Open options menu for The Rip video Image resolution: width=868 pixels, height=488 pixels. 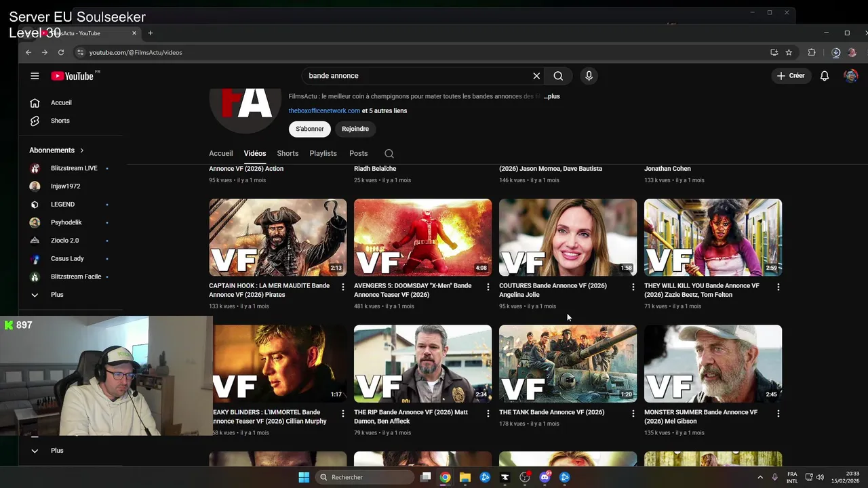[x=488, y=413]
